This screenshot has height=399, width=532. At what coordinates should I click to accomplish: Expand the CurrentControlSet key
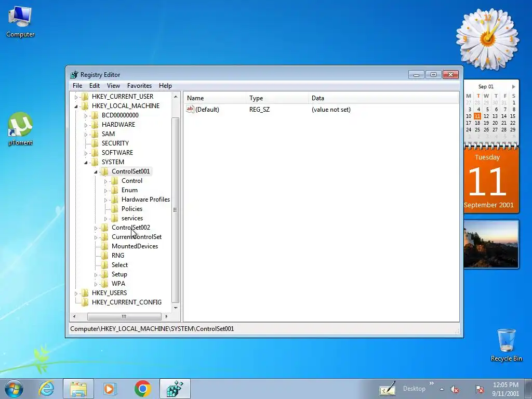pos(96,237)
